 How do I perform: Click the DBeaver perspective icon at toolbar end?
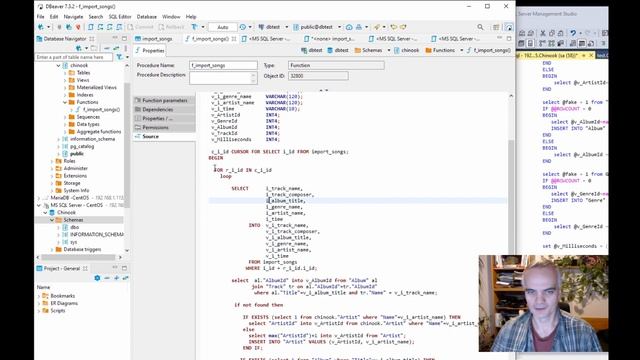[x=509, y=27]
